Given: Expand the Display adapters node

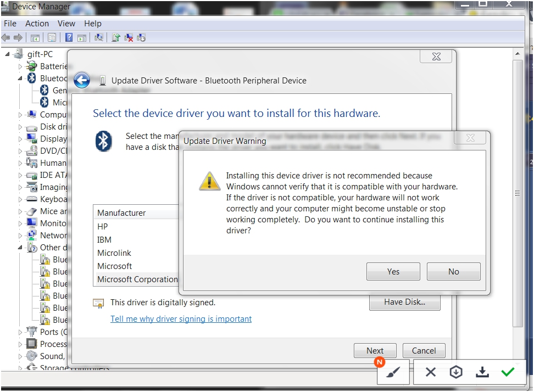Looking at the screenshot, I should point(20,139).
